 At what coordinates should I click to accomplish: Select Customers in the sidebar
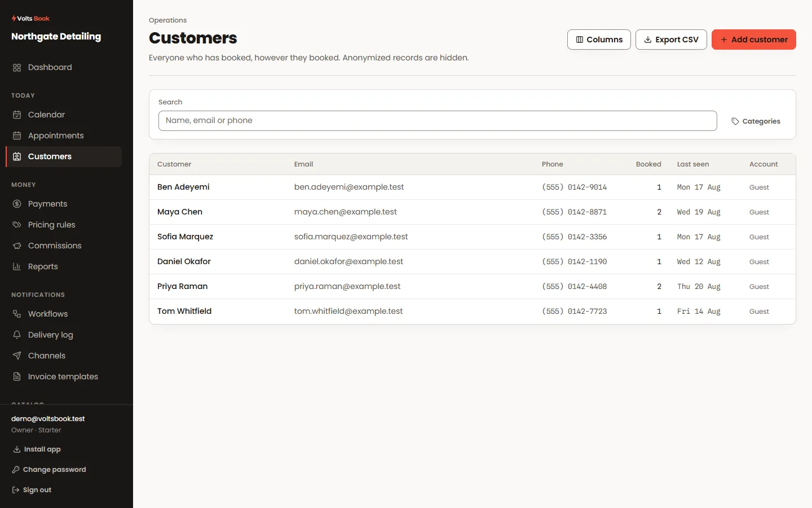tap(64, 156)
